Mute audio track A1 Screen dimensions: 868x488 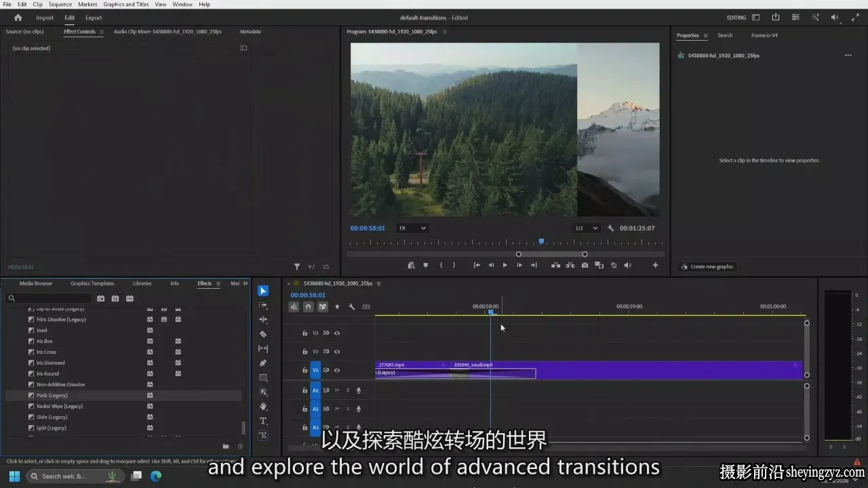point(337,390)
